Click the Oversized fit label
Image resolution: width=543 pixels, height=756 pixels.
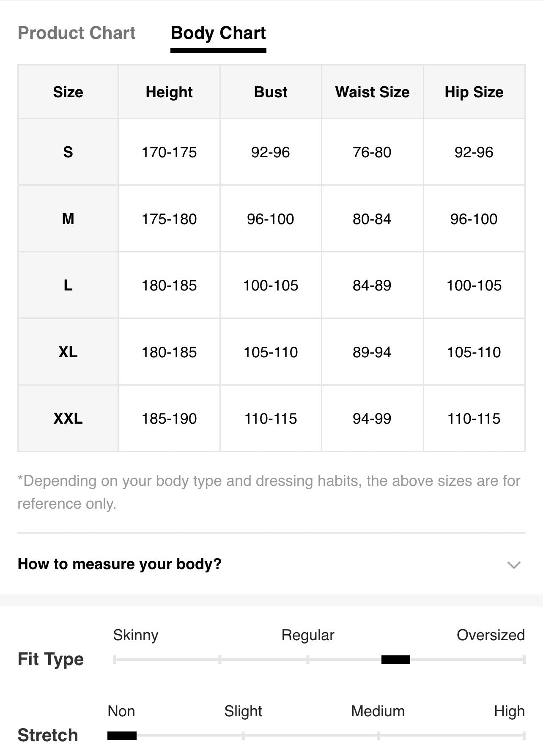tap(491, 635)
